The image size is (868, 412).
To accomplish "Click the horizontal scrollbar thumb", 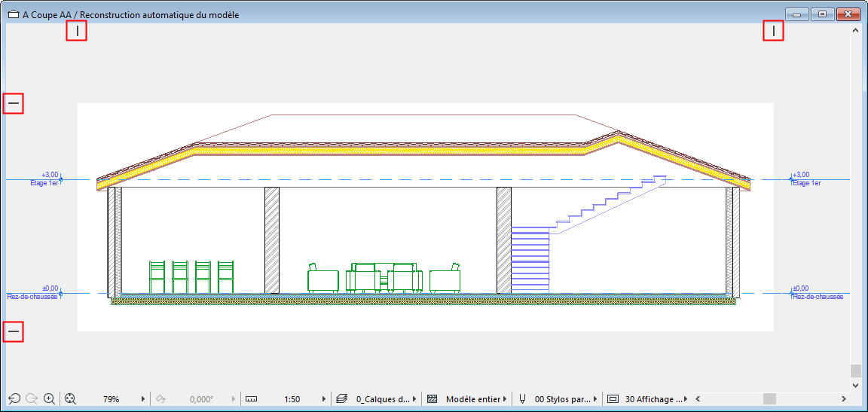I will 769,398.
